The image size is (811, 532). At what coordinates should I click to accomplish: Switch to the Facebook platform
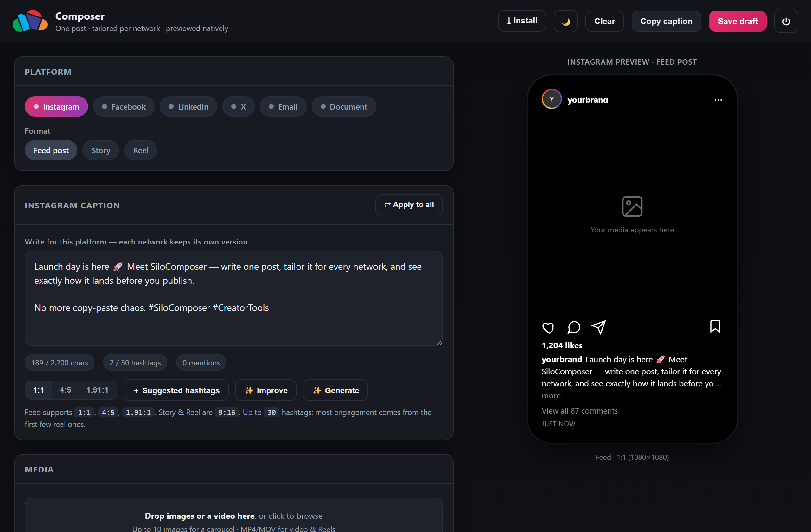(x=124, y=107)
